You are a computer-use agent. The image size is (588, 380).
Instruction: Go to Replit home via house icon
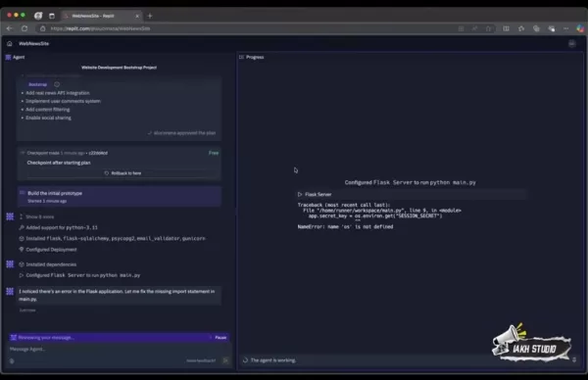pyautogui.click(x=10, y=43)
